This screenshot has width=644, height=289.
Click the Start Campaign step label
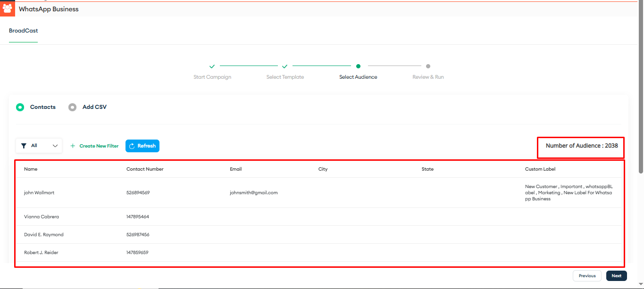(212, 77)
